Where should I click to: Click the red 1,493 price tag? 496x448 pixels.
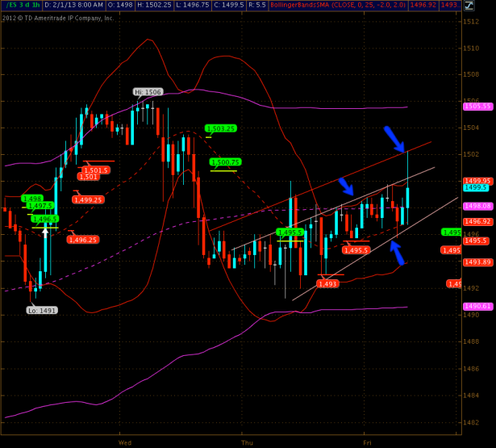click(x=327, y=283)
